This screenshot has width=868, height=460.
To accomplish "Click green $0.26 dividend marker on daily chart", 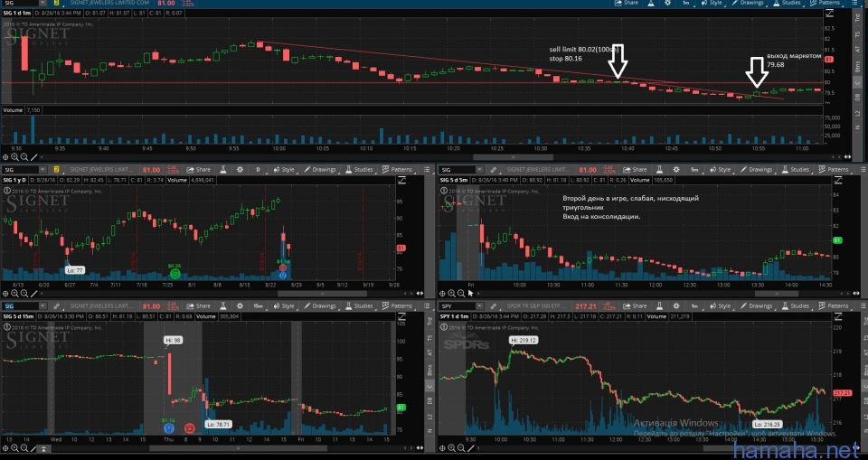I will [x=175, y=273].
